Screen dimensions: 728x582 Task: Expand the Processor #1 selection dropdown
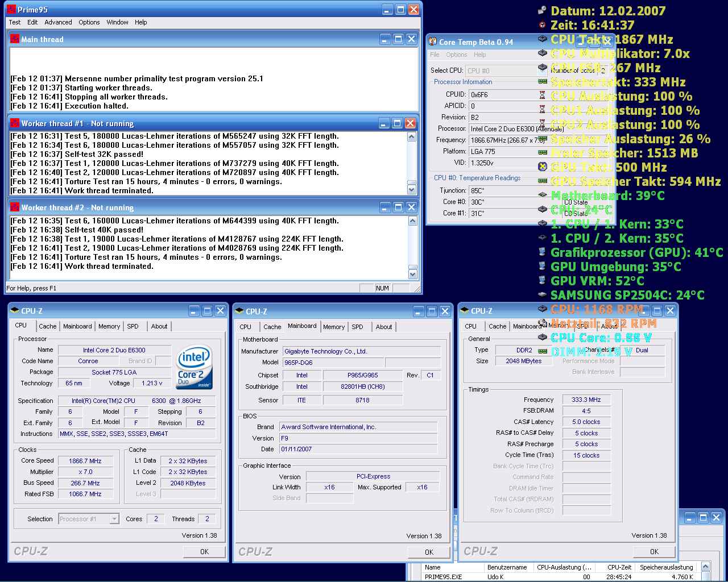pos(114,519)
